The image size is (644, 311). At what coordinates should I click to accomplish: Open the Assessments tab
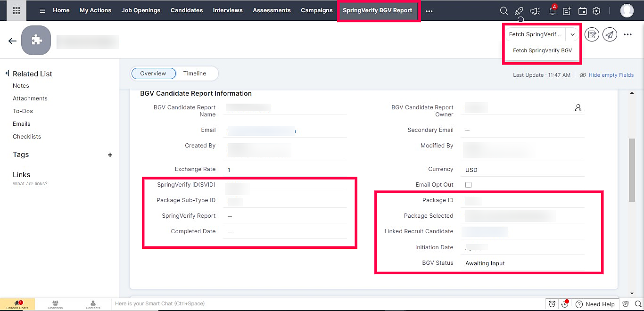[272, 10]
